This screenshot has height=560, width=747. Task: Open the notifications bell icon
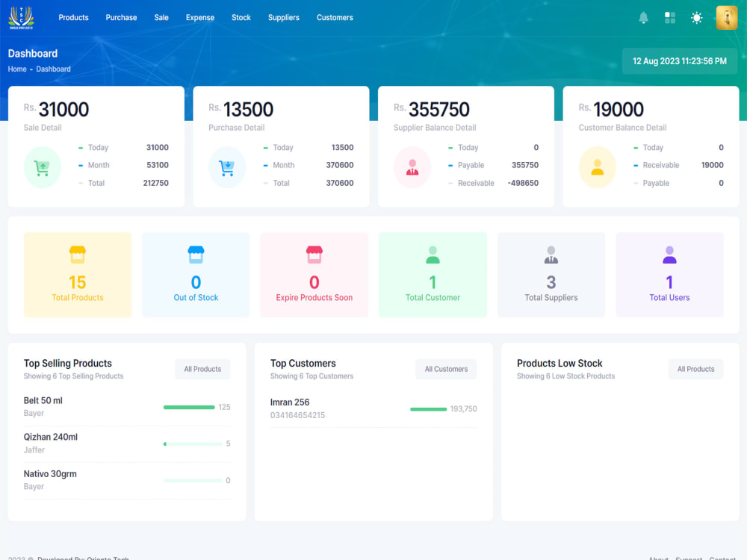click(643, 18)
